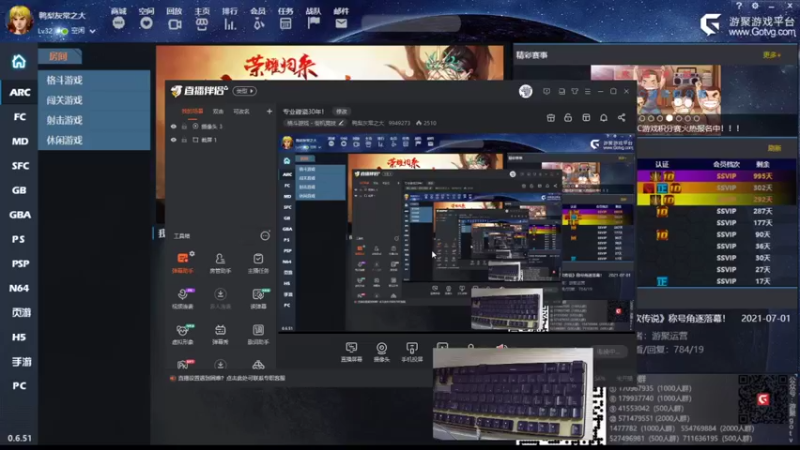The image size is (800, 450).
Task: Expand the toolbox more options circle
Action: [265, 236]
